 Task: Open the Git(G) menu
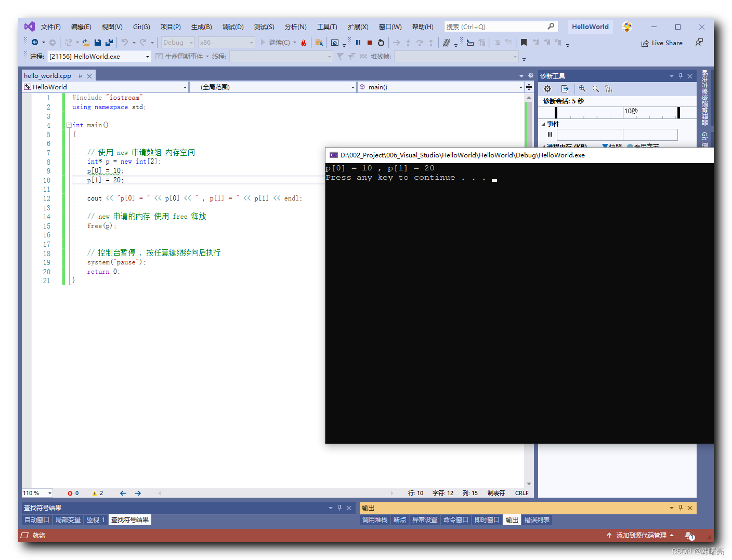click(x=141, y=27)
